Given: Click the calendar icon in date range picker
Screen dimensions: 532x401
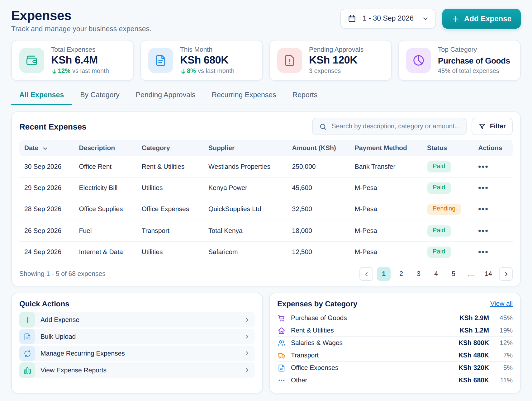Looking at the screenshot, I should (x=352, y=19).
